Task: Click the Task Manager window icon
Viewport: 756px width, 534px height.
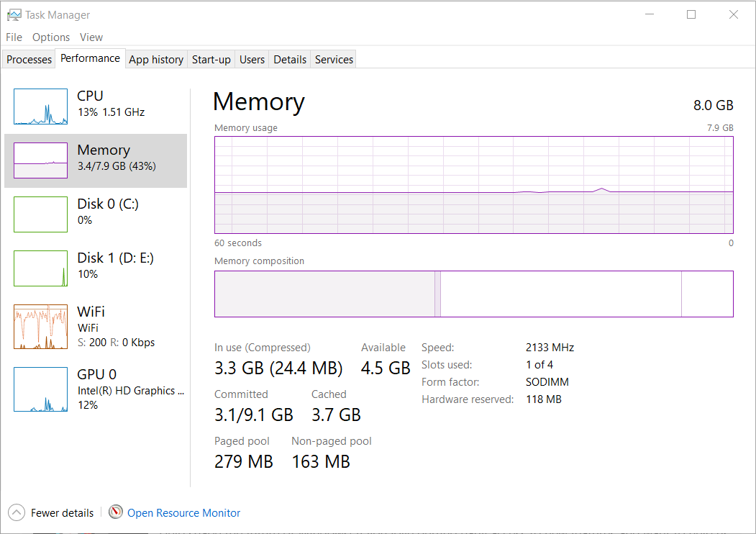Action: pyautogui.click(x=13, y=14)
